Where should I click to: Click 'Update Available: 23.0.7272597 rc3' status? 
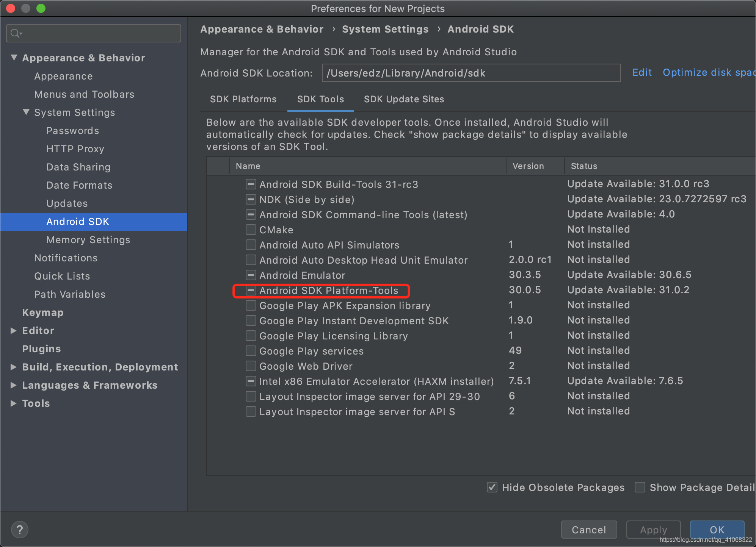[657, 199]
